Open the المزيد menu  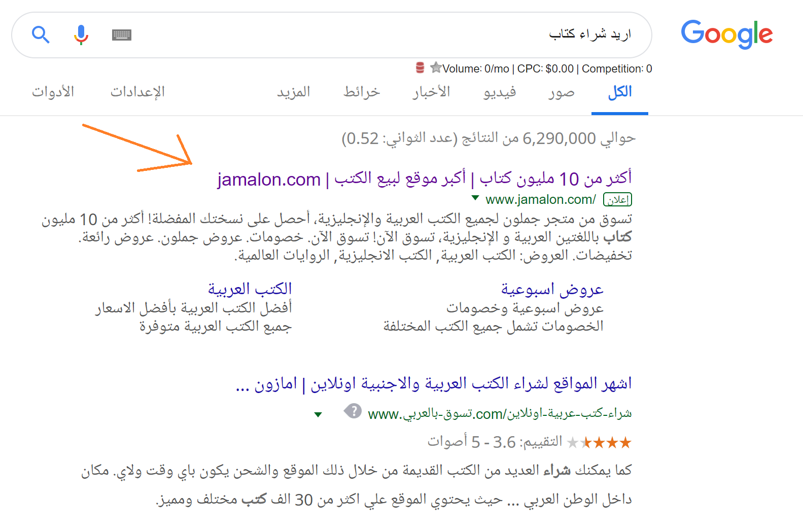coord(293,92)
